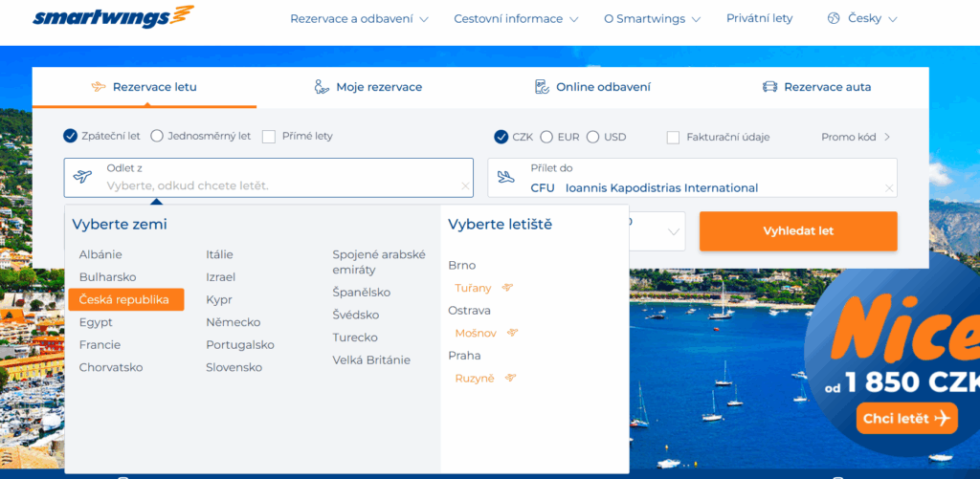
Task: Choose Turecko from country list
Action: point(355,337)
